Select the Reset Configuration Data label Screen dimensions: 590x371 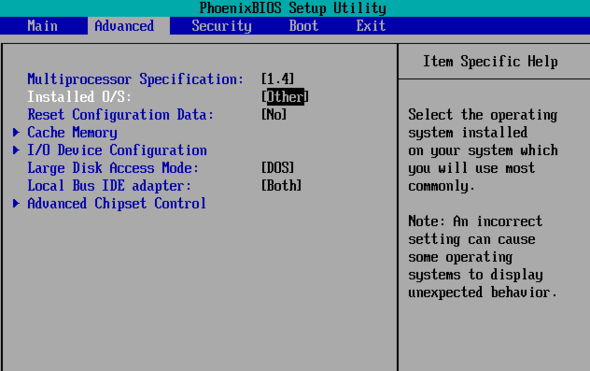click(x=120, y=115)
